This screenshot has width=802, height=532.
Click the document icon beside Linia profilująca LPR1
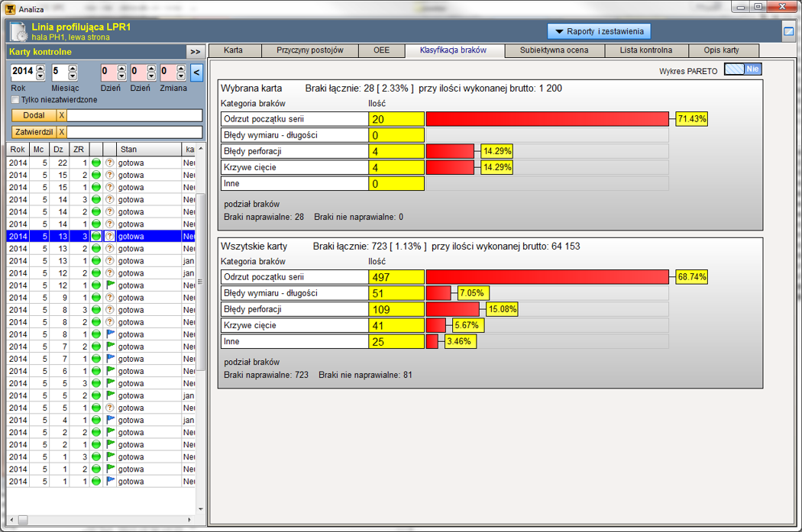18,32
